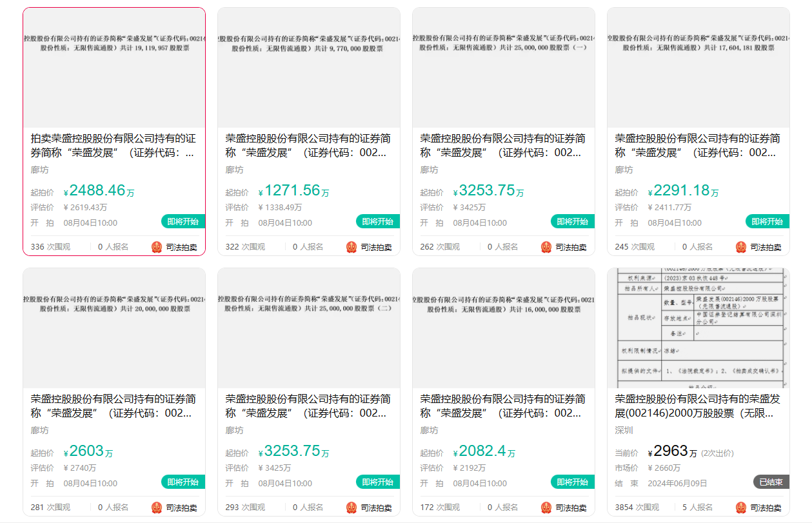Click judicial auction icon in 1271.56万 card
The height and width of the screenshot is (523, 812).
(352, 247)
